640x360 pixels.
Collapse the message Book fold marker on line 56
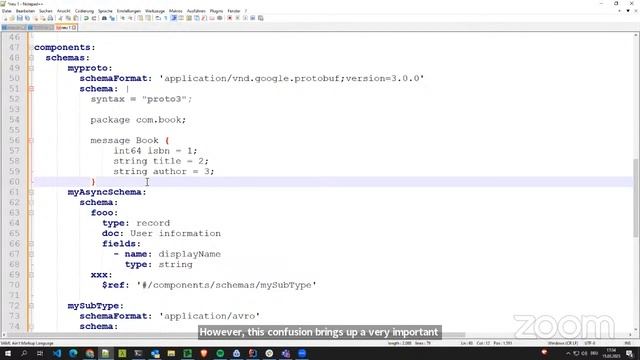pyautogui.click(x=31, y=140)
